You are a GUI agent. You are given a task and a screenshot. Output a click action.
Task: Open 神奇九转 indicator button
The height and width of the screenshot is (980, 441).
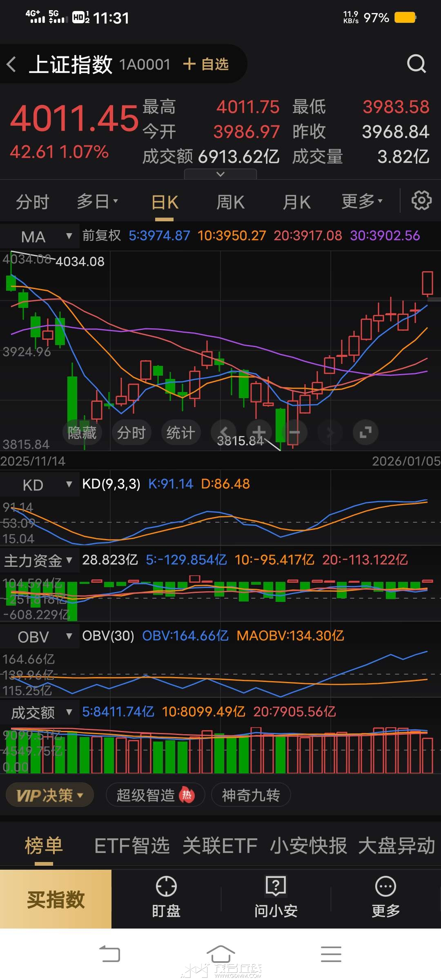click(251, 795)
